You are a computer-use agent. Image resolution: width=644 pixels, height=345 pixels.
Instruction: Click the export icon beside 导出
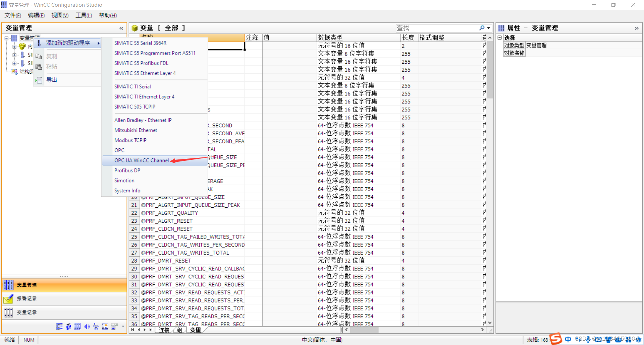[x=39, y=80]
